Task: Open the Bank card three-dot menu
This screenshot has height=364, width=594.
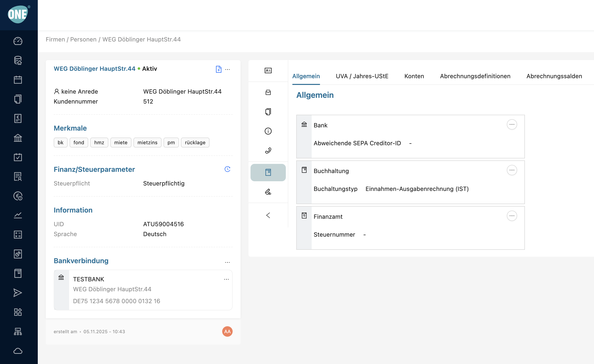Action: (512, 125)
